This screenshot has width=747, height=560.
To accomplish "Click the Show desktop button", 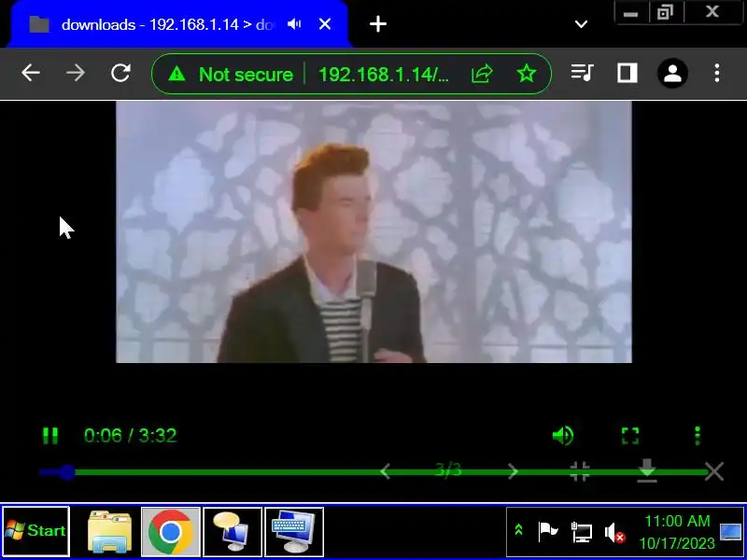I will 731,532.
